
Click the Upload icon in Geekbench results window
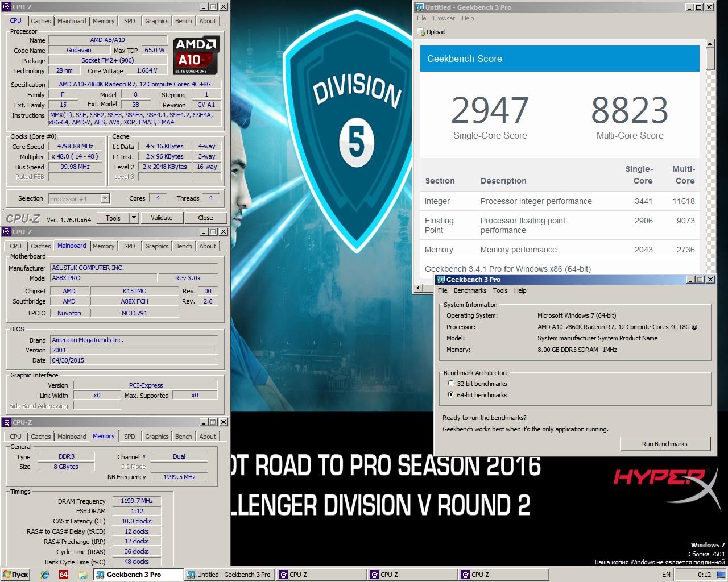(421, 32)
